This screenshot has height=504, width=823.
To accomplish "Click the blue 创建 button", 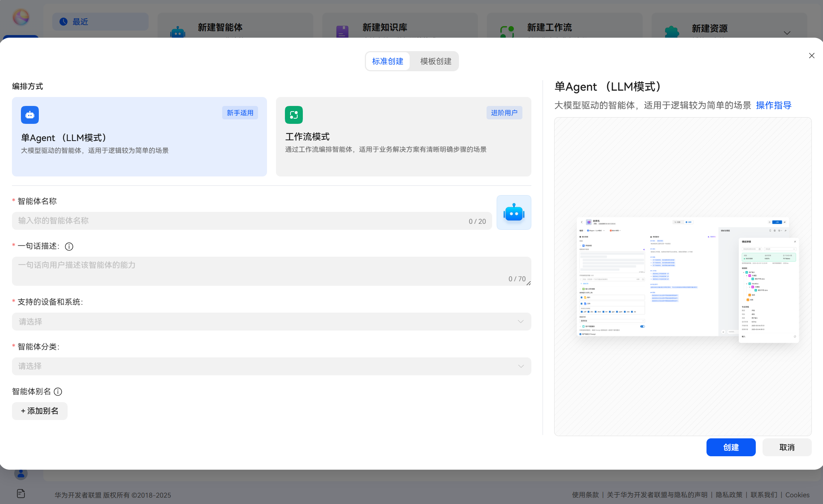I will point(731,447).
